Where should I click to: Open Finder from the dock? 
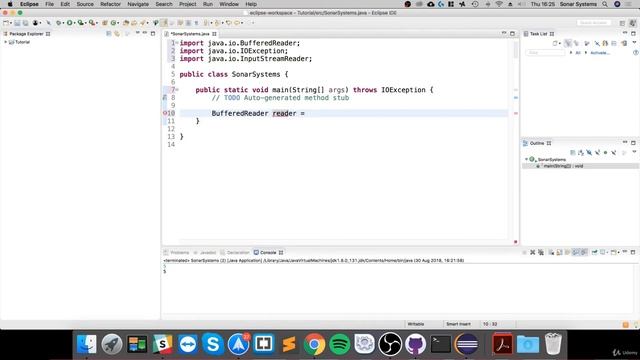(x=87, y=344)
